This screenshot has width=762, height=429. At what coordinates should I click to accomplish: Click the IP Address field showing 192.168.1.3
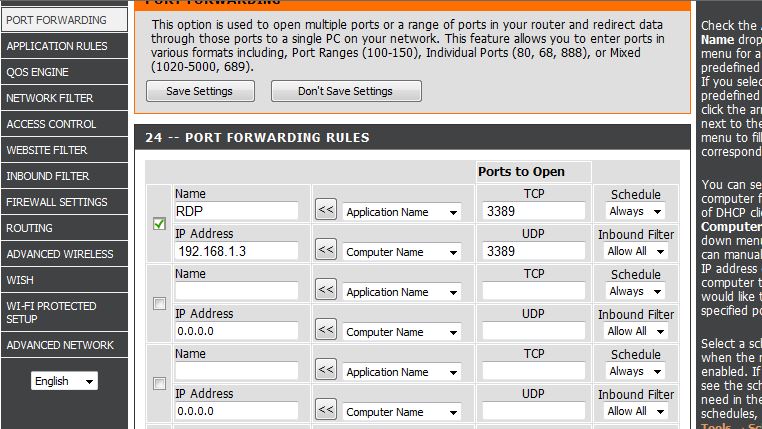click(x=236, y=252)
